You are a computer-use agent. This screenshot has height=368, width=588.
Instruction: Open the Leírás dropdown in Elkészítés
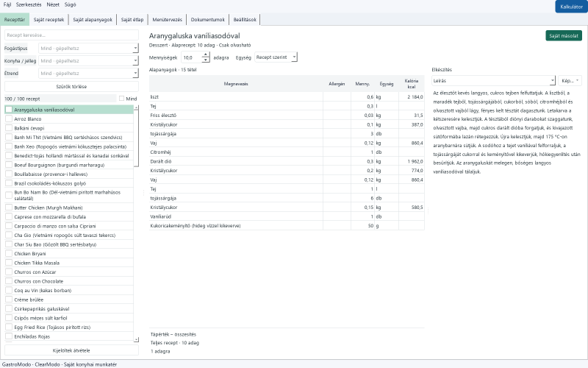click(x=493, y=80)
